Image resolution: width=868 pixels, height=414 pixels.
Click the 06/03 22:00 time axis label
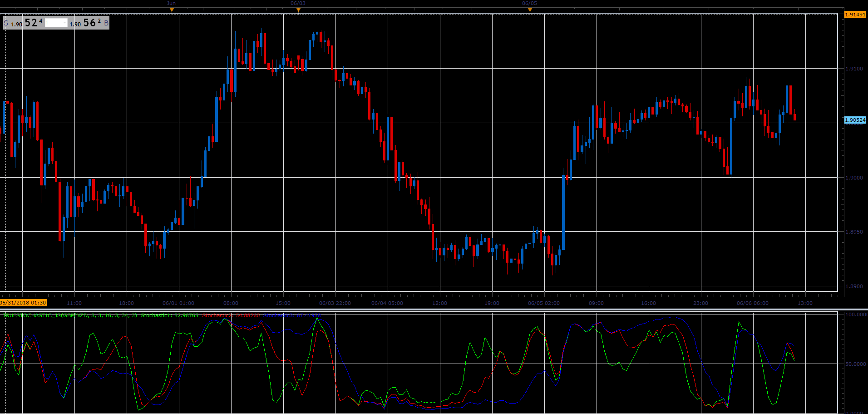click(x=335, y=303)
